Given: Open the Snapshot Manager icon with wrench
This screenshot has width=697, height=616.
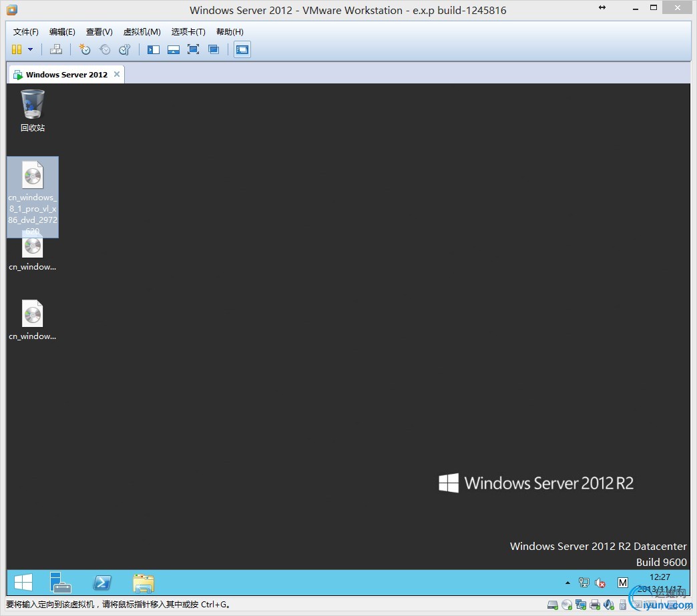Looking at the screenshot, I should coord(125,49).
